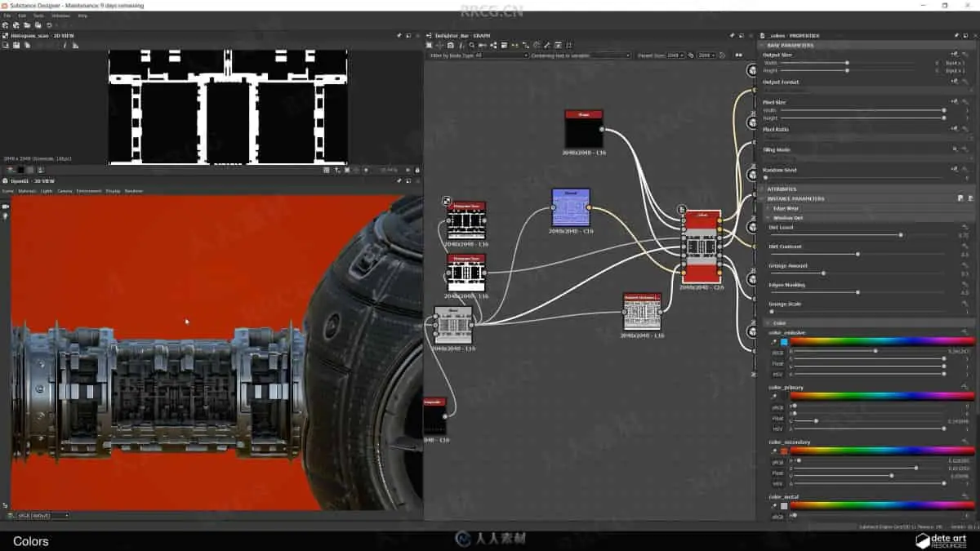980x551 pixels.
Task: Click the gray color_metal swatch
Action: (x=784, y=506)
